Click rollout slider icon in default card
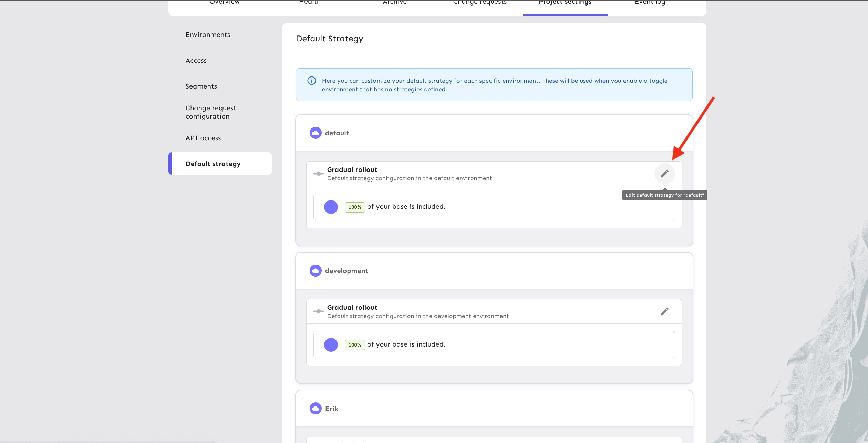The height and width of the screenshot is (443, 868). tap(318, 174)
